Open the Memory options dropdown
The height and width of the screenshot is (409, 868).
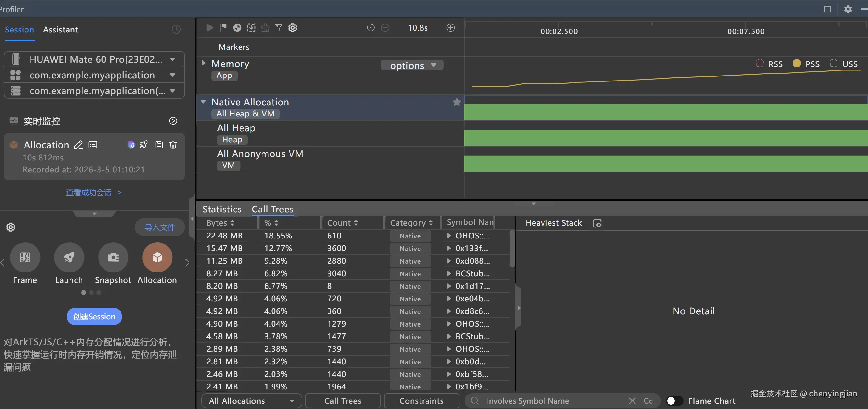412,65
